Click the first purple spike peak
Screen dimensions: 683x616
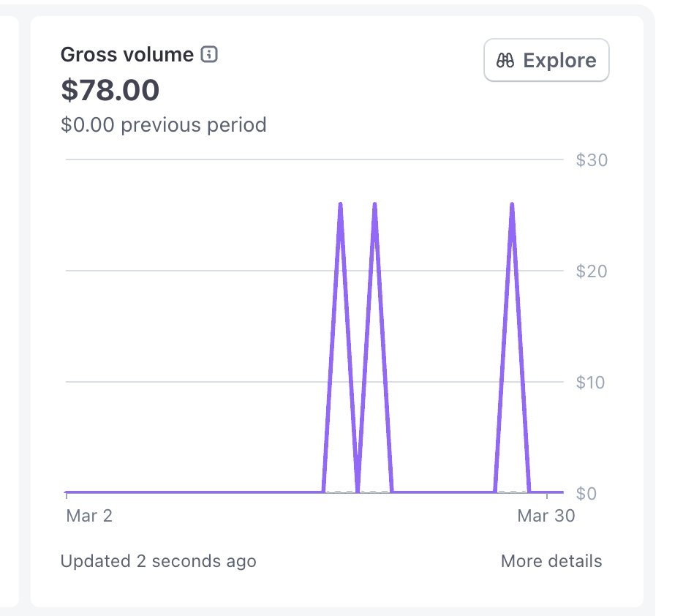(341, 205)
